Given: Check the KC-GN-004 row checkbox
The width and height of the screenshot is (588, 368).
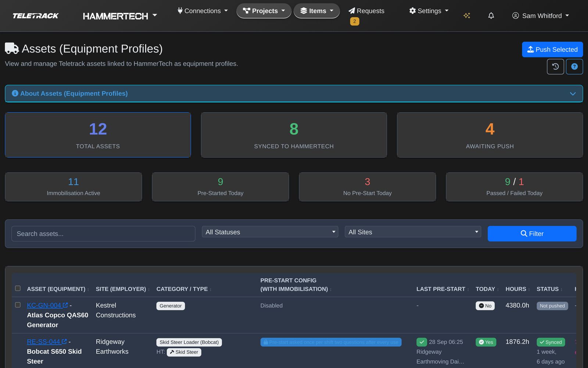Looking at the screenshot, I should [18, 305].
